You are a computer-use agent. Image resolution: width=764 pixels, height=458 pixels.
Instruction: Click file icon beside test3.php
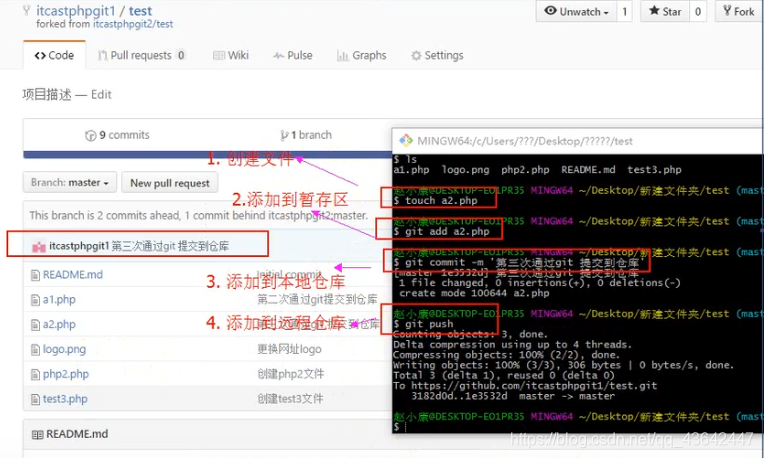point(35,400)
